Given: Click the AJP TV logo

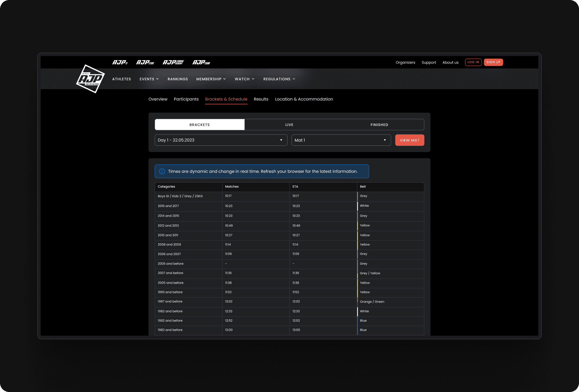Looking at the screenshot, I should (120, 62).
